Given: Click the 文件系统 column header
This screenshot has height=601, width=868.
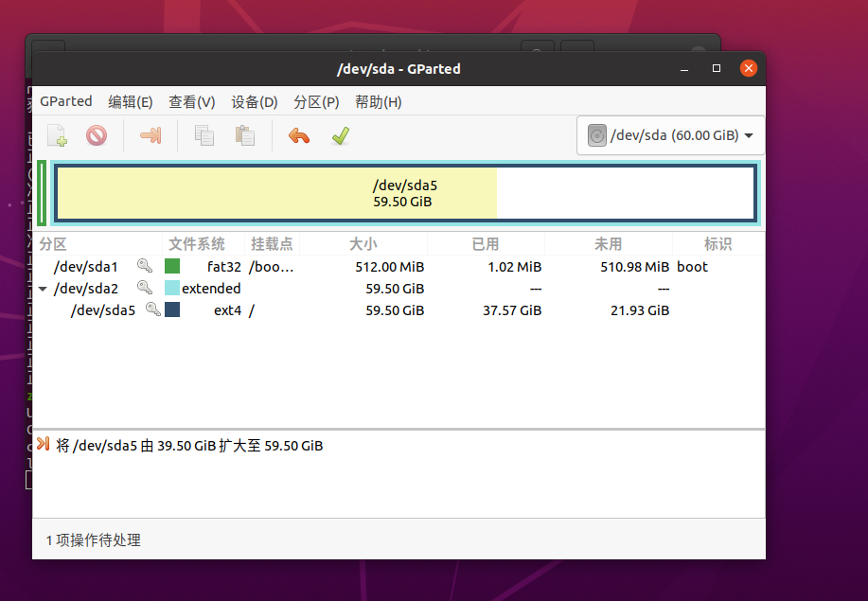Looking at the screenshot, I should tap(197, 244).
